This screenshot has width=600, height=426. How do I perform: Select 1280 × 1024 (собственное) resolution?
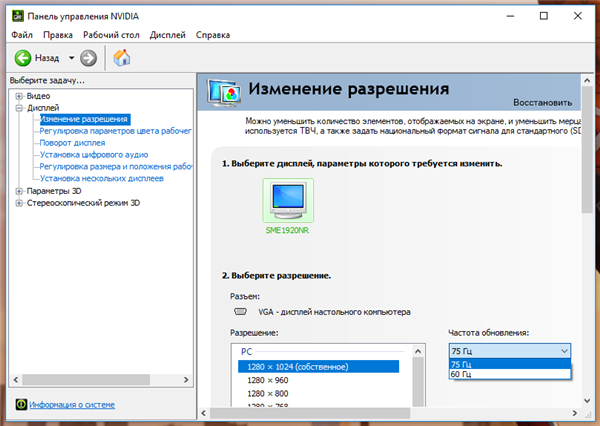click(x=318, y=367)
